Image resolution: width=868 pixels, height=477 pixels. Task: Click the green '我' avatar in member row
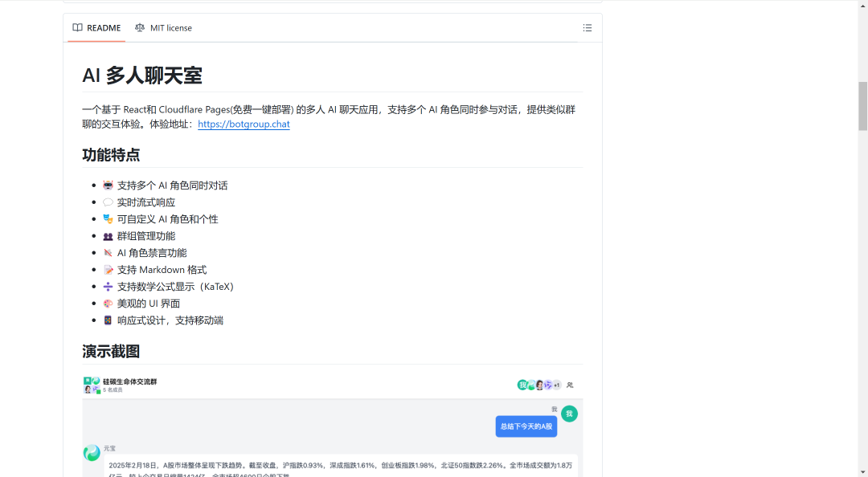click(522, 385)
